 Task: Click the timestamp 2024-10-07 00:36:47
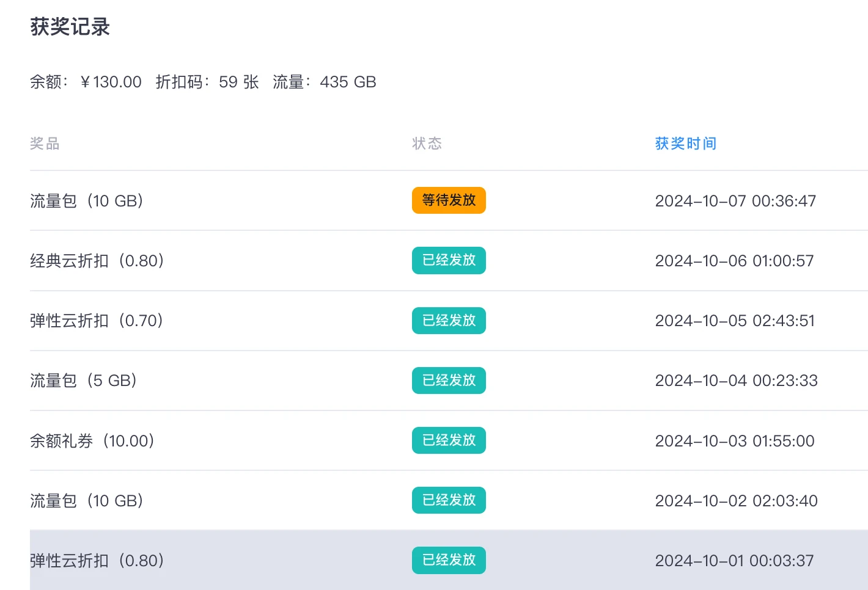point(735,201)
